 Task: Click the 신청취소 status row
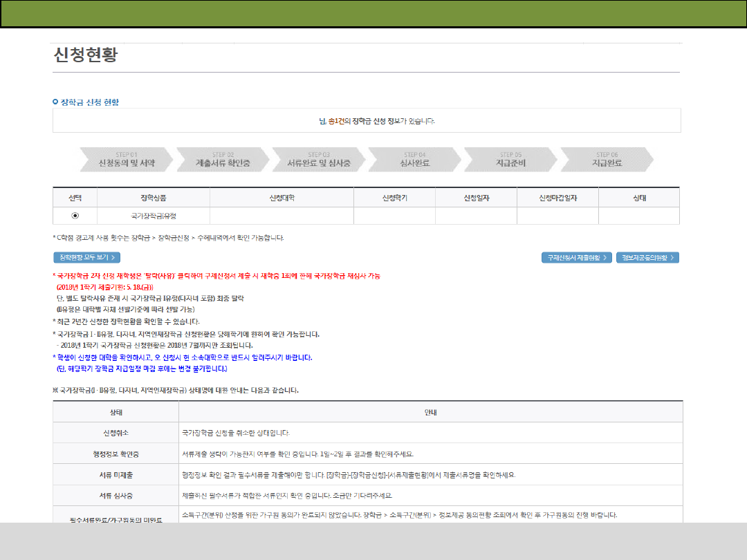116,433
